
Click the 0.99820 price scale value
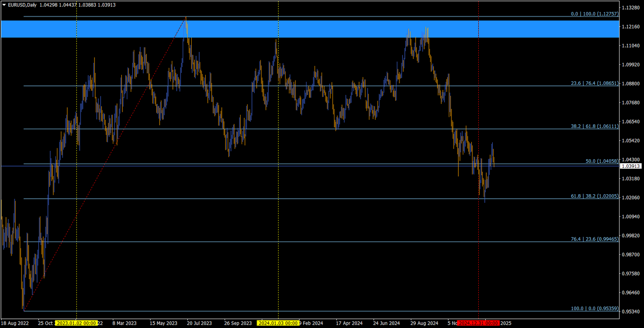[x=631, y=235]
